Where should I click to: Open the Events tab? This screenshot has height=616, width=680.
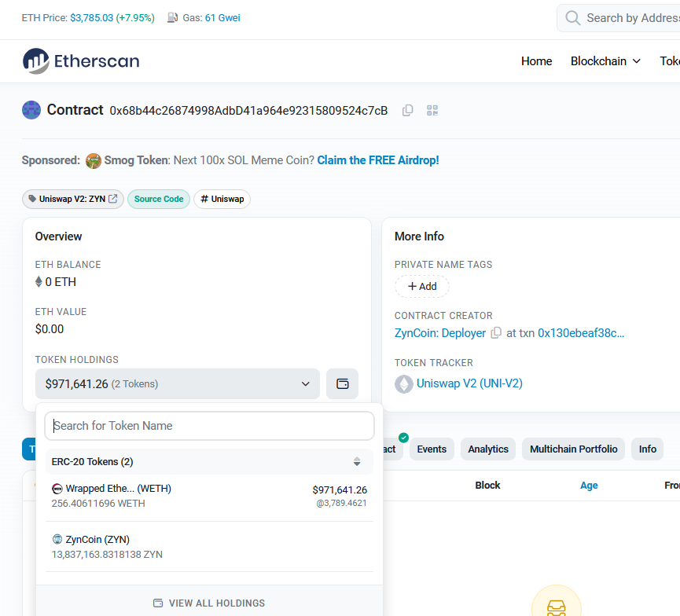pos(432,449)
